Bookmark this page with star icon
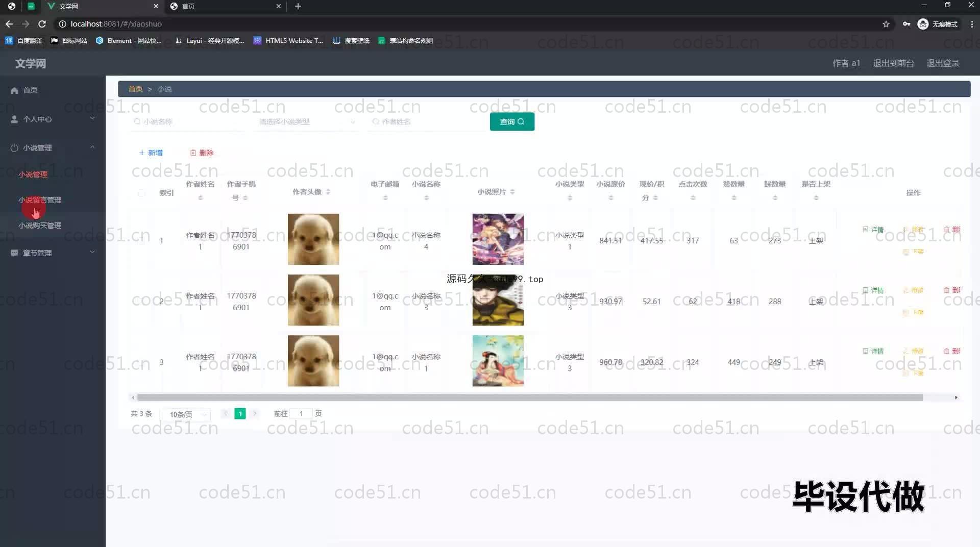 [886, 24]
